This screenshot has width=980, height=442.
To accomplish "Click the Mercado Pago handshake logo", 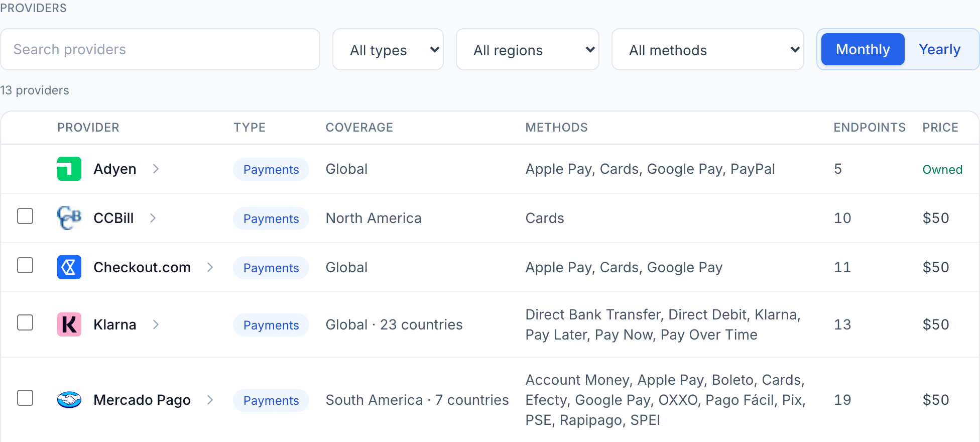I will (69, 400).
